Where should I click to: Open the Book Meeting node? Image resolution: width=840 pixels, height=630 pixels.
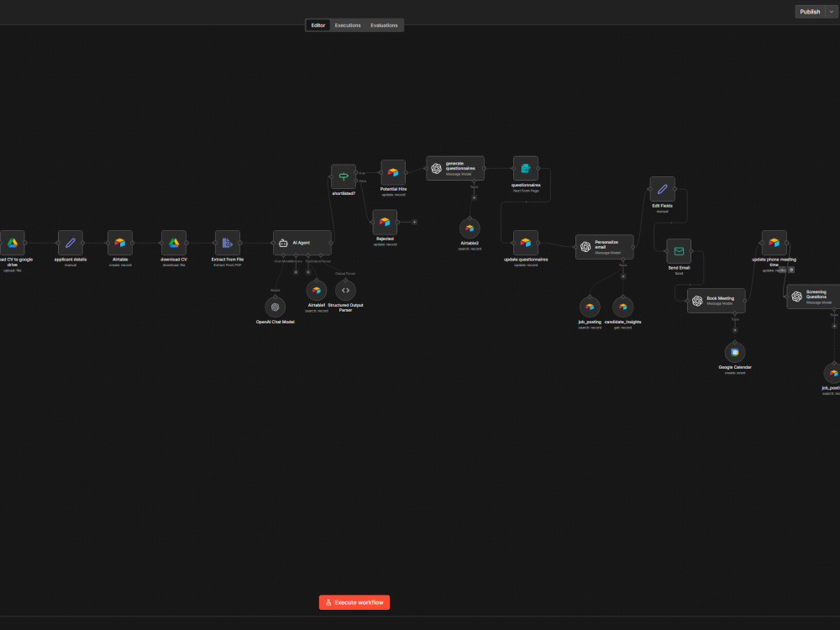717,301
